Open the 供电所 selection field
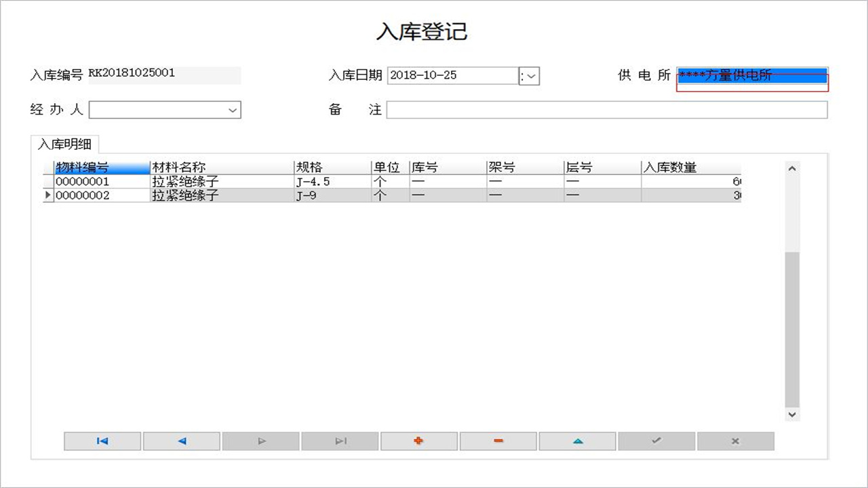This screenshot has height=488, width=868. pos(753,77)
